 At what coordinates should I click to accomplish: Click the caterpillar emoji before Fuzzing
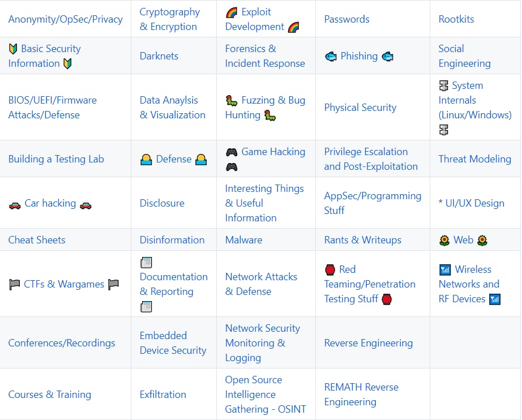pyautogui.click(x=232, y=101)
